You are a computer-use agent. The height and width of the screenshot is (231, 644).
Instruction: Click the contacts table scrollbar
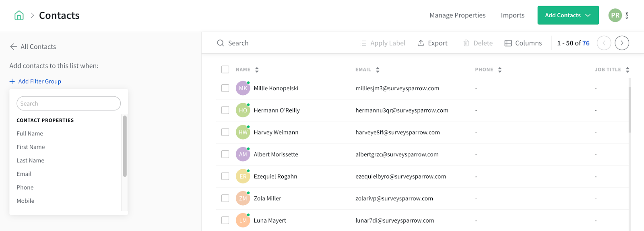(630, 110)
